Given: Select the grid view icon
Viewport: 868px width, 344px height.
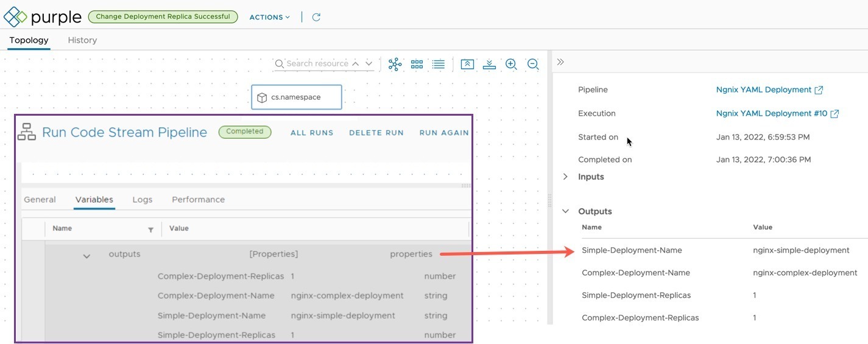Looking at the screenshot, I should click(x=417, y=64).
